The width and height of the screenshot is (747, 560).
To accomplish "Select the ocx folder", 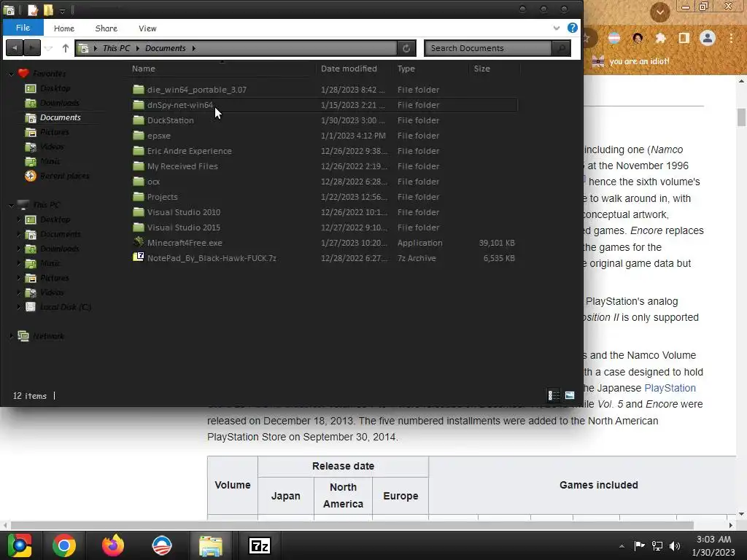I will coord(324,182).
